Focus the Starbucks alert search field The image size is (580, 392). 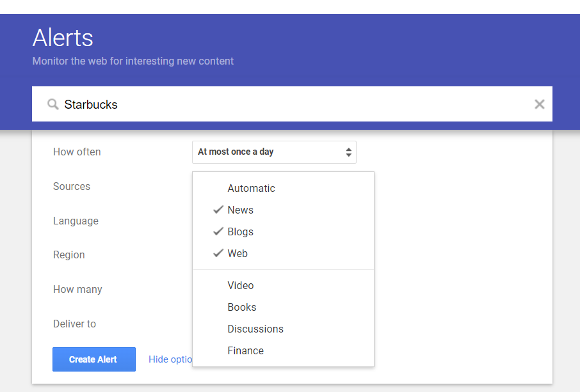[292, 104]
